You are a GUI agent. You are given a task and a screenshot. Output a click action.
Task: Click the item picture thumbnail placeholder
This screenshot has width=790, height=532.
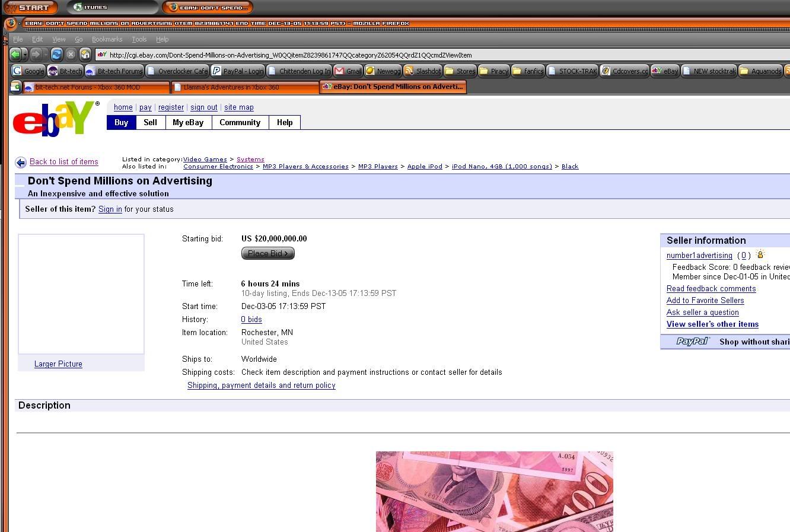point(81,294)
